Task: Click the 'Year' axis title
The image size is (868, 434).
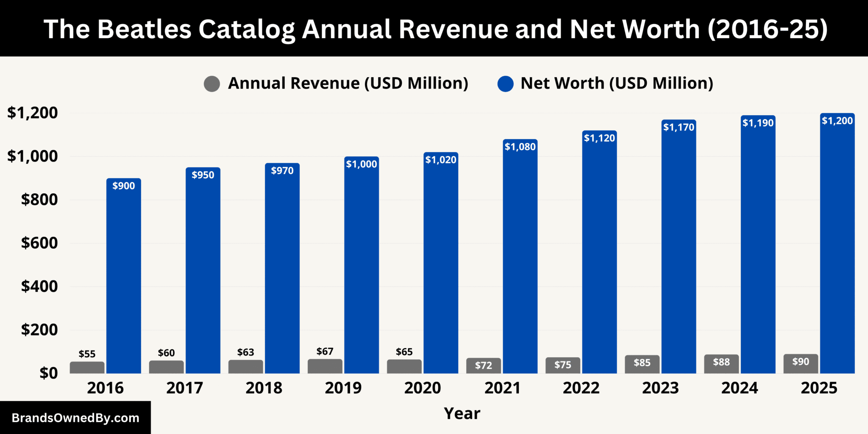Action: point(462,413)
